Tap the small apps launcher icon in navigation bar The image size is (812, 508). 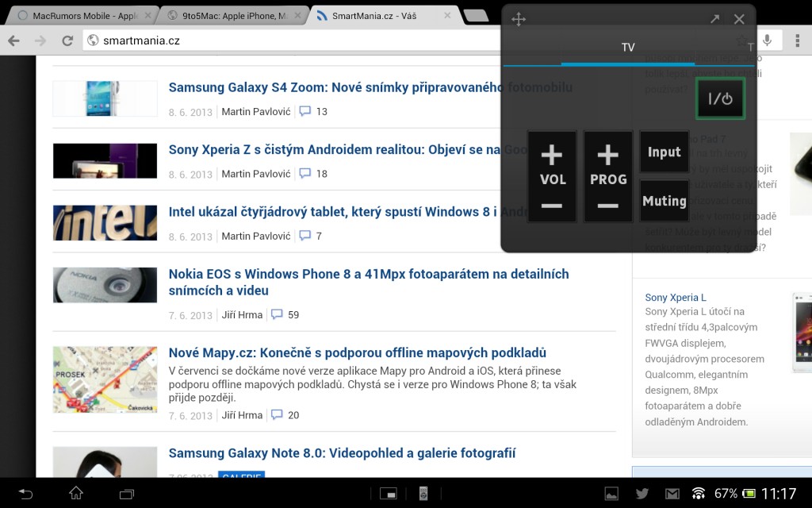coord(388,494)
